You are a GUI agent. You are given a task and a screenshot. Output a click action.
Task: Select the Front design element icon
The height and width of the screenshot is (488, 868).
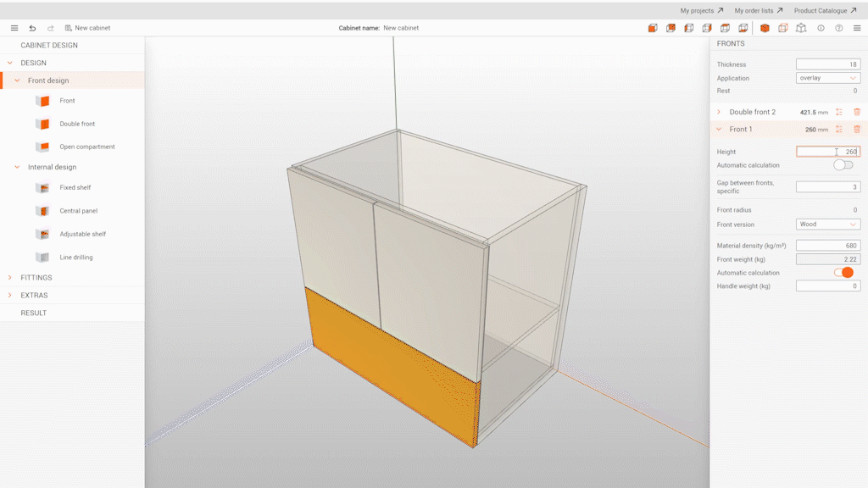click(x=43, y=100)
